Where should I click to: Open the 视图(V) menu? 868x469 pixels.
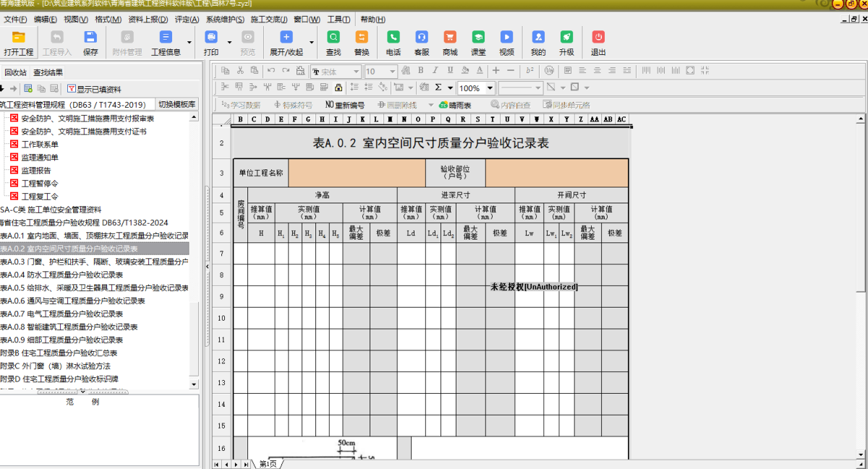[x=76, y=19]
